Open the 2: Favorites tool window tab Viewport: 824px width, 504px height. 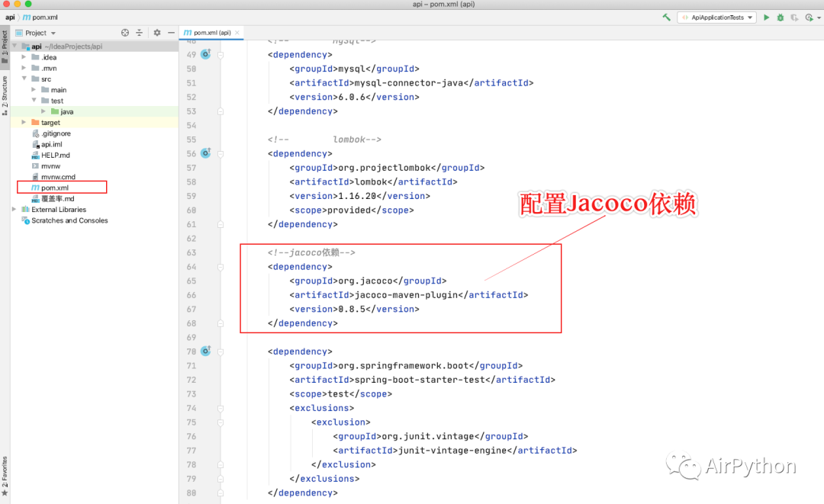tap(5, 476)
